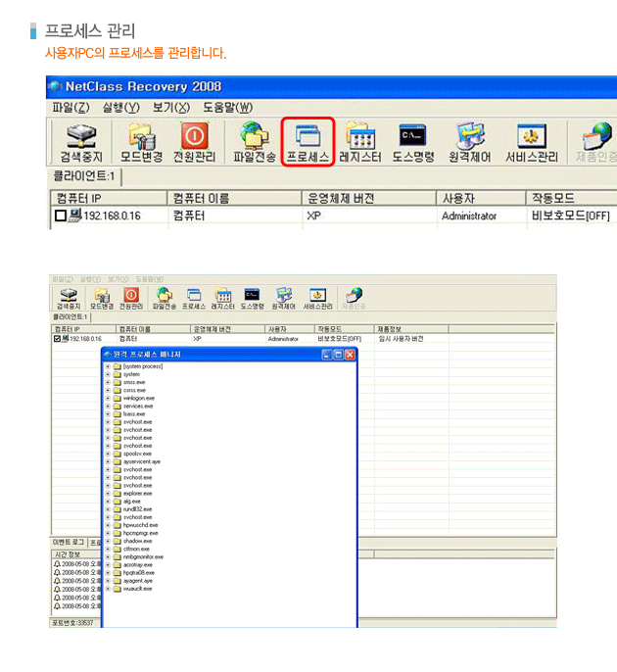The width and height of the screenshot is (617, 672).
Task: Click 제품정보 column header in lower window
Action: [x=411, y=329]
